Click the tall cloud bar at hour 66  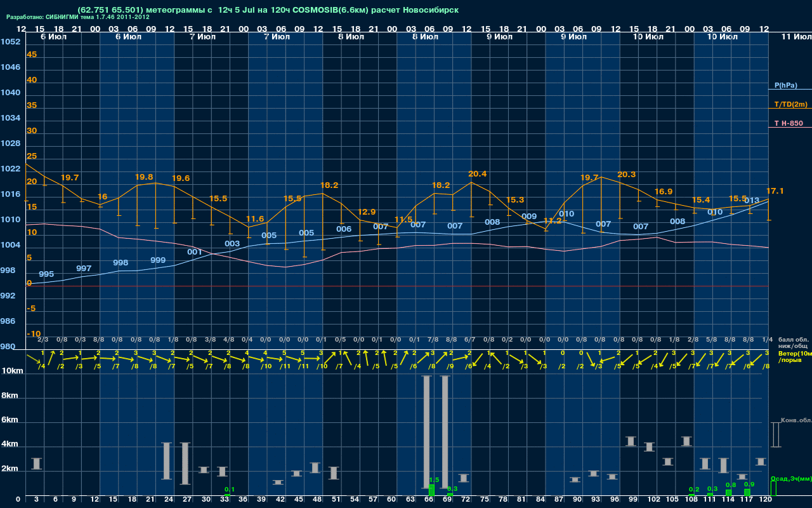[x=426, y=432]
